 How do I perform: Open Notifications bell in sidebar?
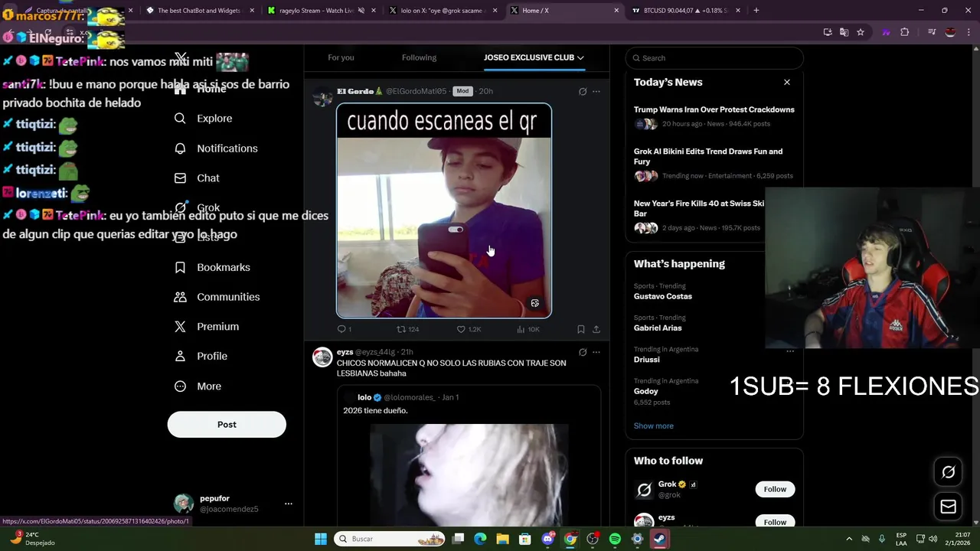tap(216, 148)
